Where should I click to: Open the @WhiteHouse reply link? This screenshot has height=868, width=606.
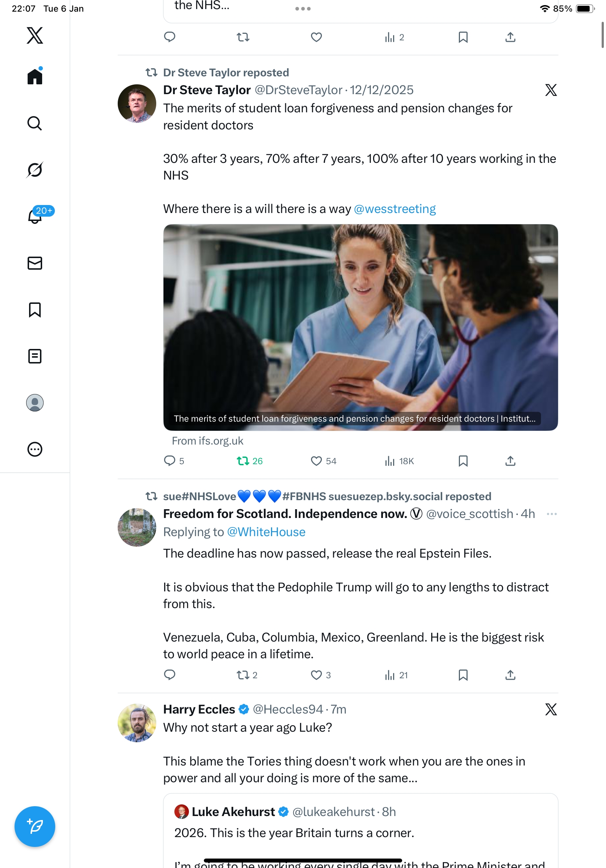(266, 532)
